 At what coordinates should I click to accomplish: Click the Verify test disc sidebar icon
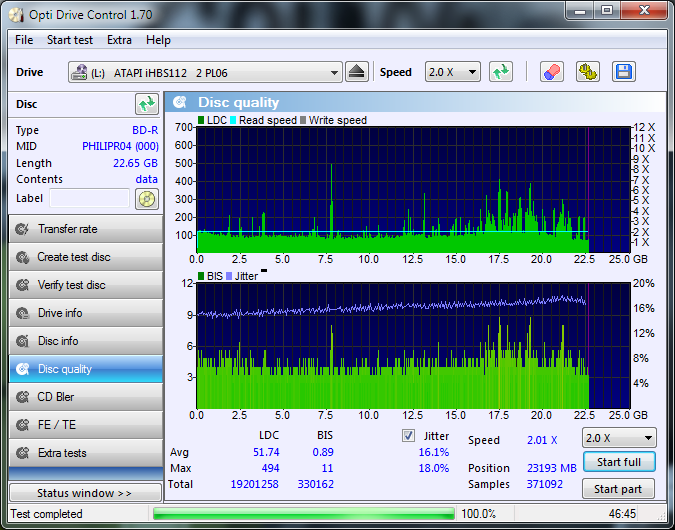click(x=22, y=285)
